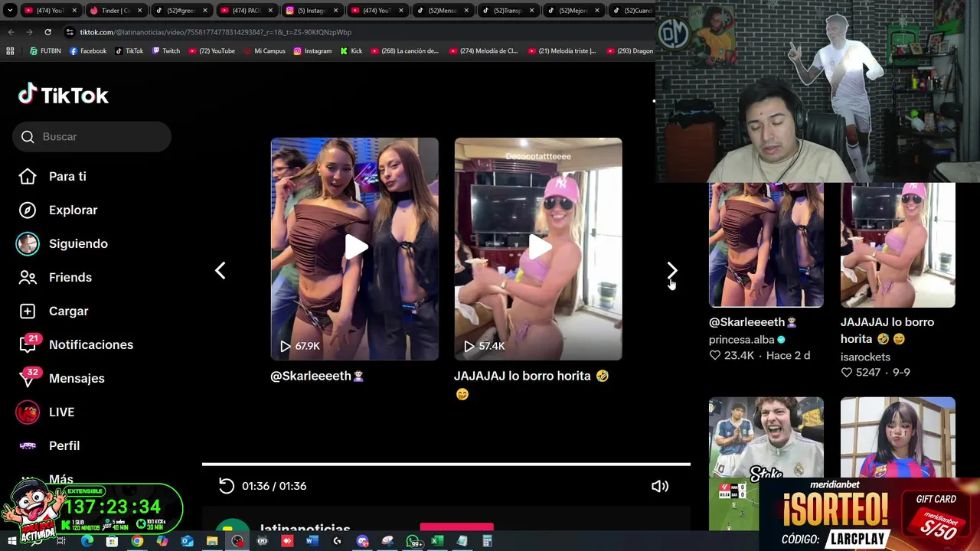This screenshot has height=551, width=980.
Task: Open Google Chrome from taskbar
Action: click(137, 541)
